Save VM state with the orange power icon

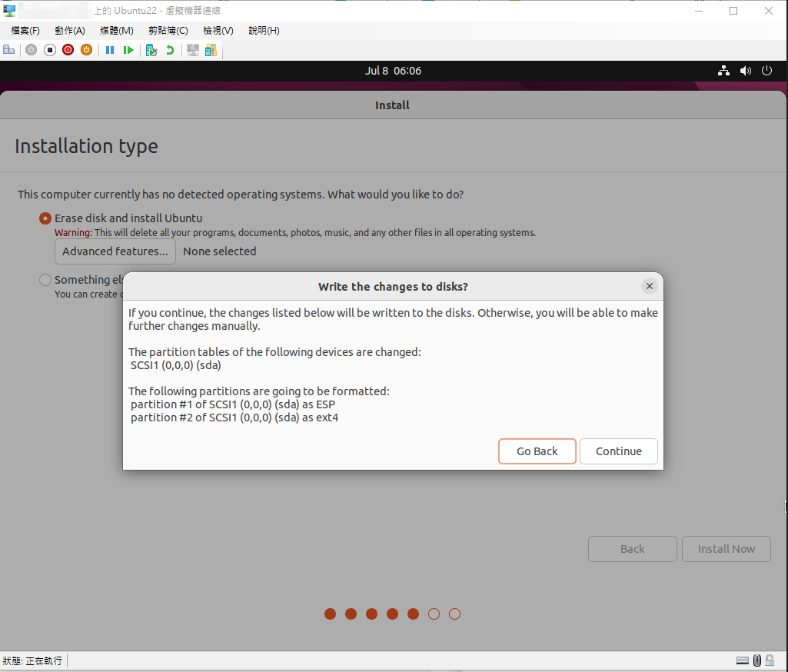pos(86,50)
